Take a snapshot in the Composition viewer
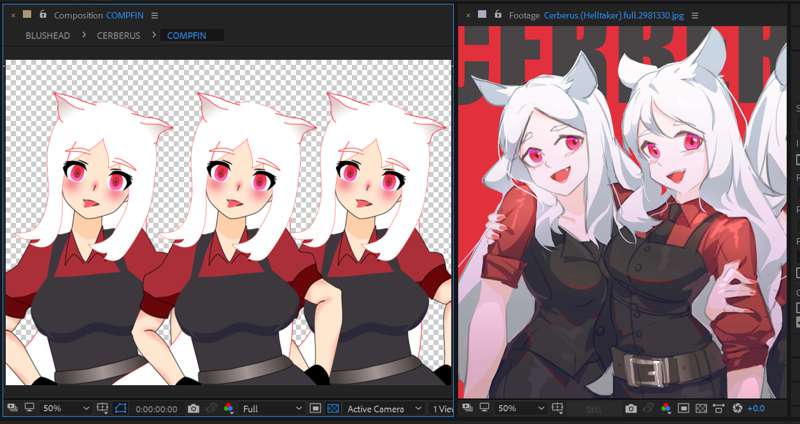 (x=193, y=409)
